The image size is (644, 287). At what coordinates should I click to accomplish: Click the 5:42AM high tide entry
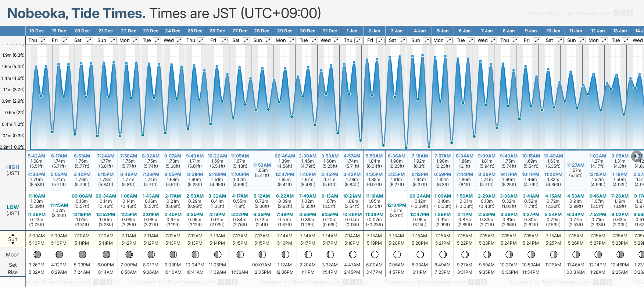pyautogui.click(x=36, y=156)
